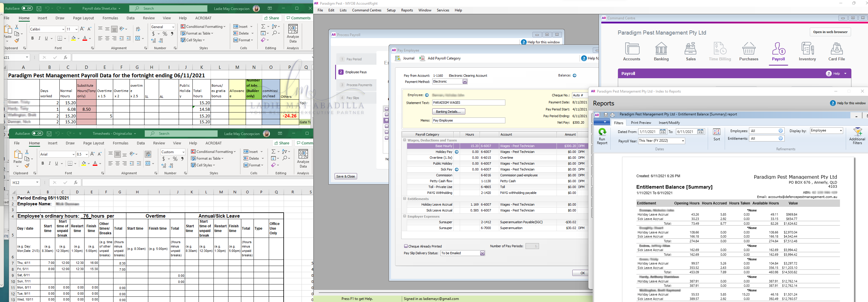Click the yellow fill color swatch in Payroll sheet

point(73,39)
